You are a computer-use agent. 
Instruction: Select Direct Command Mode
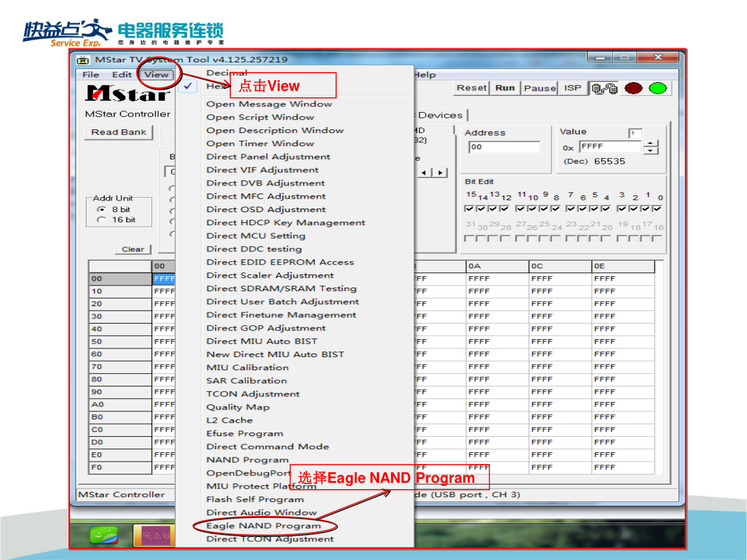click(x=268, y=446)
